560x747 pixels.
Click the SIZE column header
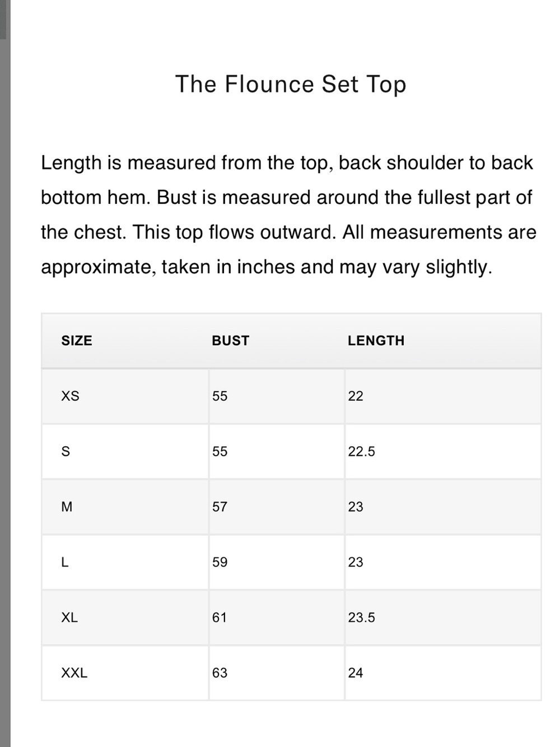coord(77,341)
